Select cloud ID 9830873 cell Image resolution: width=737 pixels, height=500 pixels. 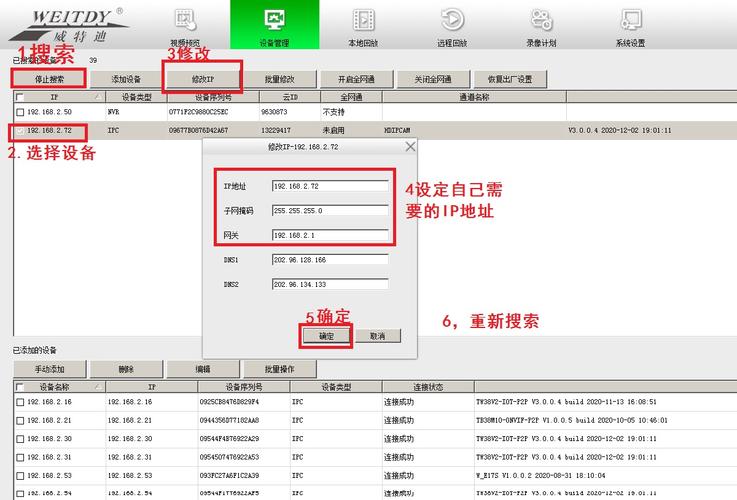(274, 112)
